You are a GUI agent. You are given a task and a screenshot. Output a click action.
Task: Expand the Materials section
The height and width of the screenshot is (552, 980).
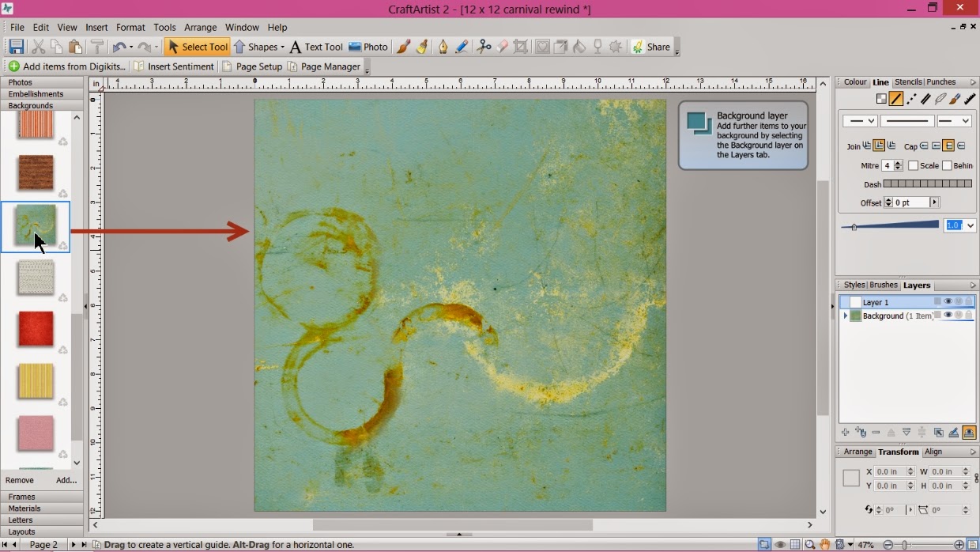(x=42, y=509)
